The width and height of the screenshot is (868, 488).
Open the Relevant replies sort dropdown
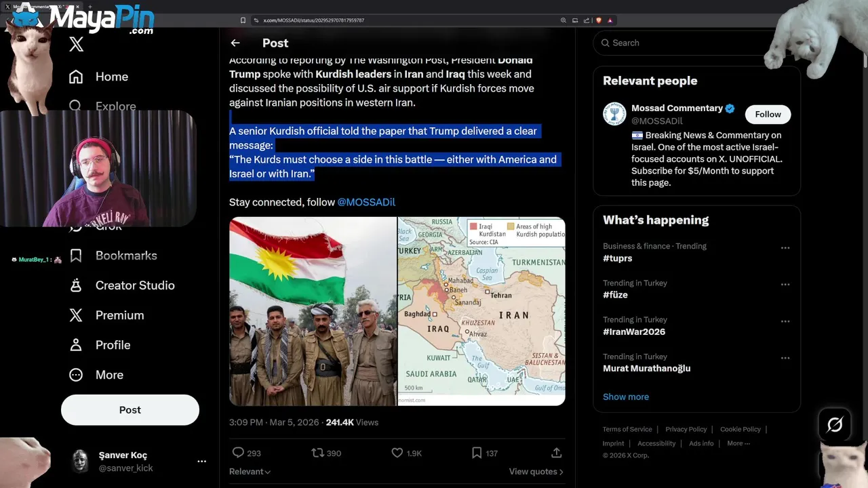pyautogui.click(x=250, y=472)
